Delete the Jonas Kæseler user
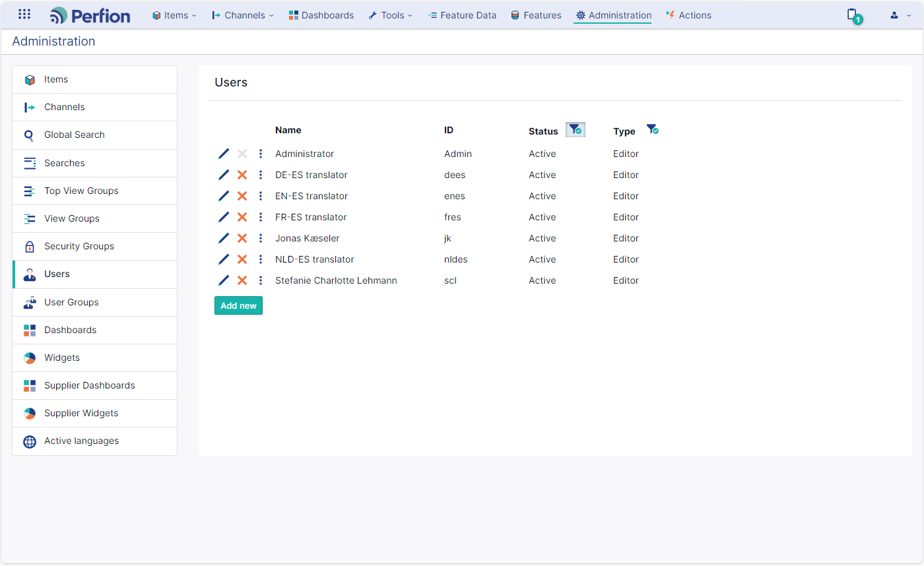 pyautogui.click(x=242, y=238)
